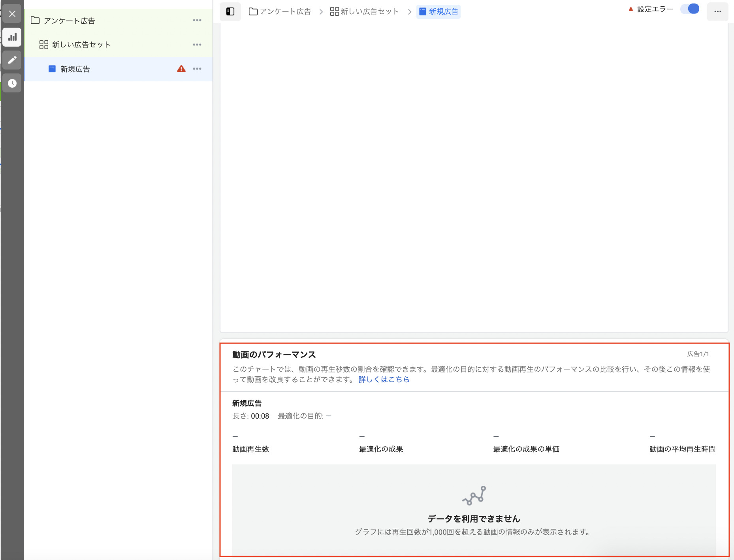The height and width of the screenshot is (560, 734).
Task: Open the change history clock panel
Action: (x=12, y=83)
